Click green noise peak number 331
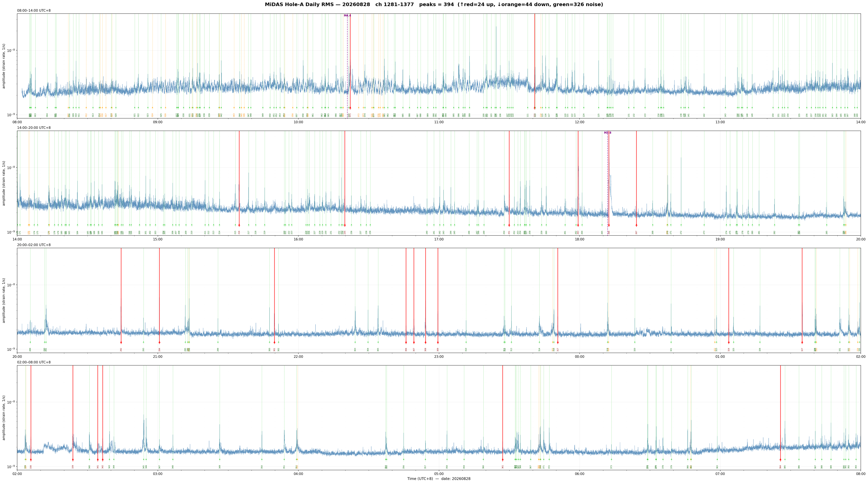 (840, 350)
